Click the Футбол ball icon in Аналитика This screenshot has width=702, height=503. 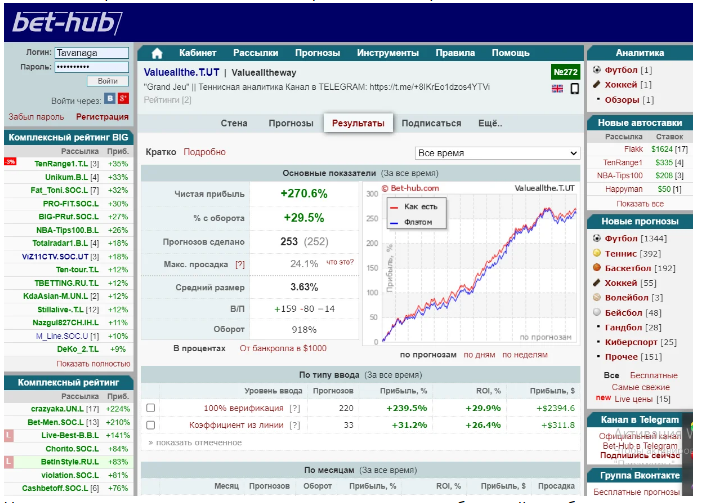point(597,70)
